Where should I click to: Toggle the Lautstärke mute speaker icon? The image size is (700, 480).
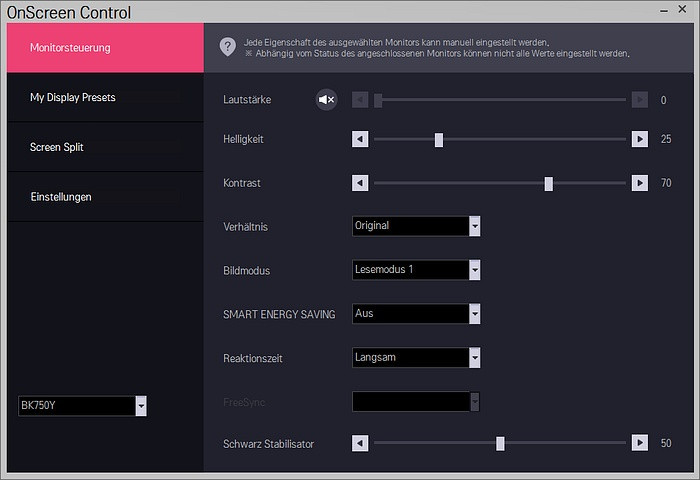click(326, 99)
